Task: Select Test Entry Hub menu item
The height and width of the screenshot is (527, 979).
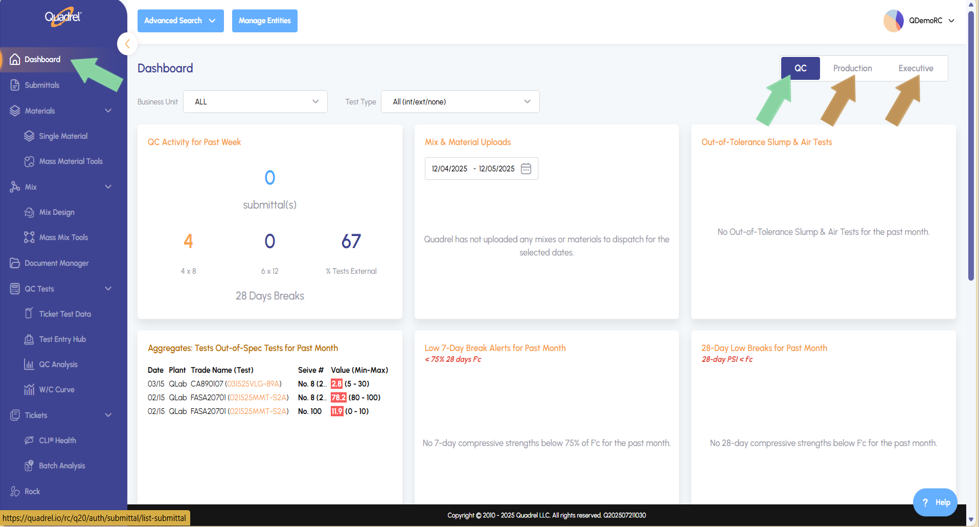Action: pyautogui.click(x=62, y=339)
